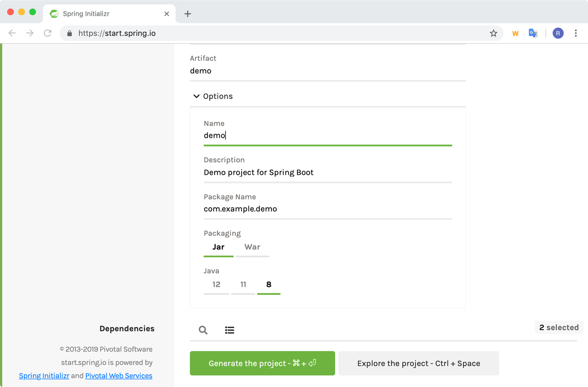Click the address bar URL
The width and height of the screenshot is (588, 387).
[117, 33]
